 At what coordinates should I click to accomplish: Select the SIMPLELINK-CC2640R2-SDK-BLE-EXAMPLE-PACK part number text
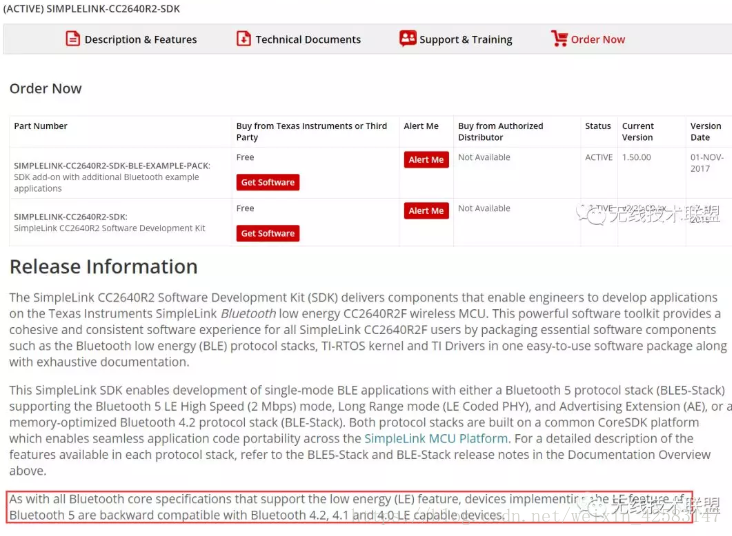pos(112,166)
